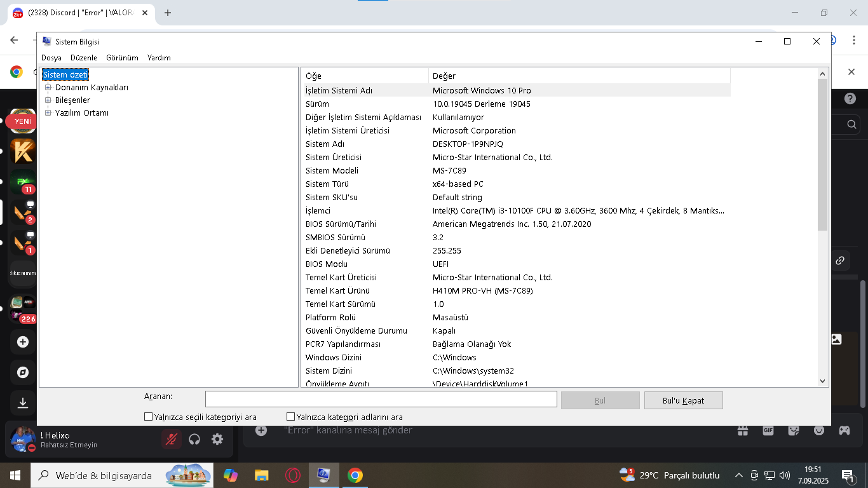Select the Sistem Modeli row
Viewport: 868px width, 488px height.
[x=516, y=171]
